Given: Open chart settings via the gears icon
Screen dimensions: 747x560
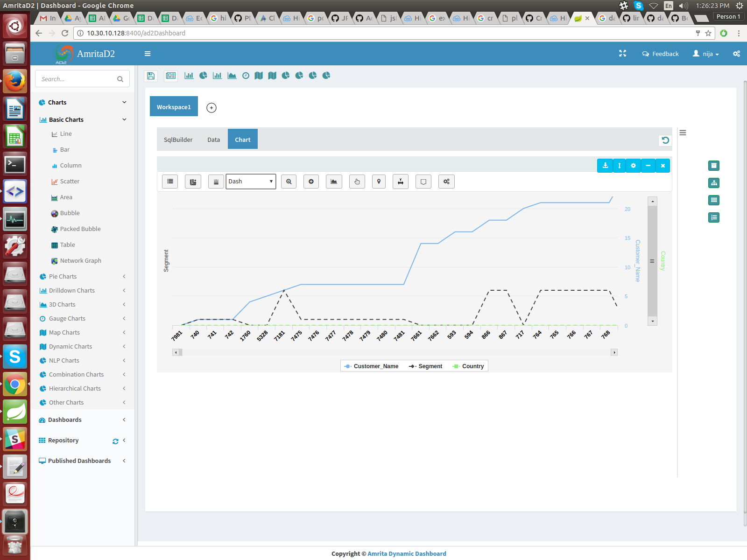Looking at the screenshot, I should [446, 182].
